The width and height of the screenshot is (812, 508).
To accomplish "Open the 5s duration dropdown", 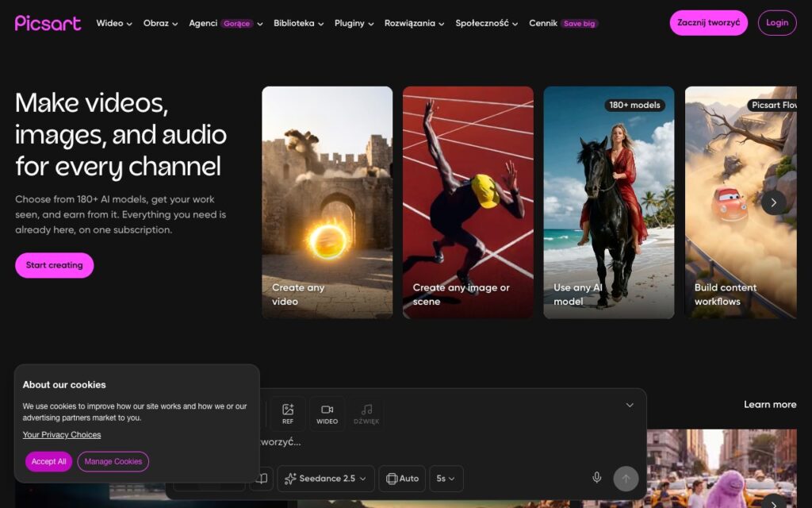I will tap(446, 479).
